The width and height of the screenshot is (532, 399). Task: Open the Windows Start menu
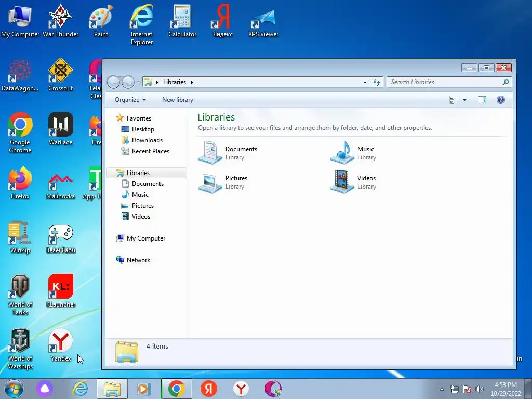14,389
